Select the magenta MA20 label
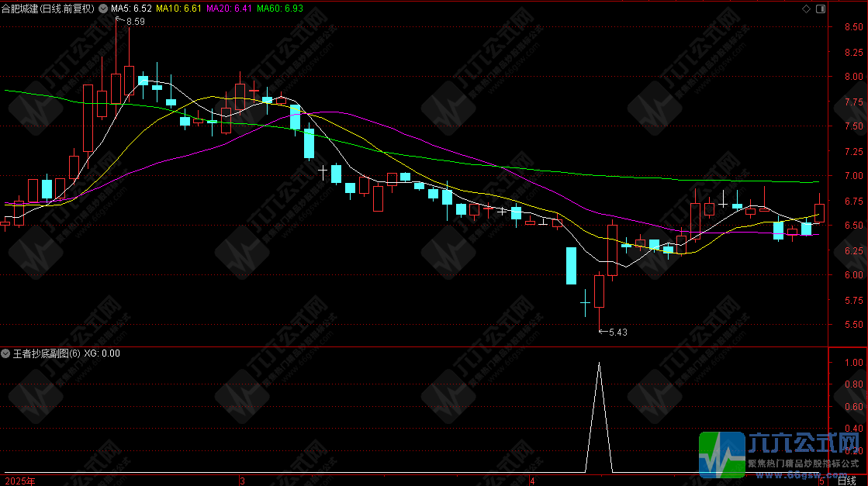 click(x=230, y=9)
